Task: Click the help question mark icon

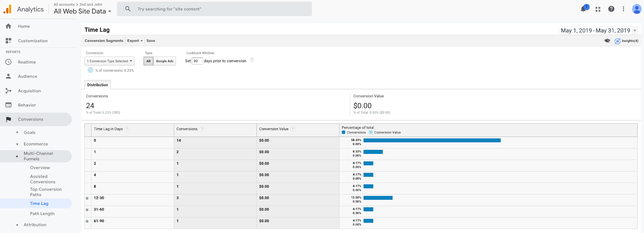Action: click(611, 9)
